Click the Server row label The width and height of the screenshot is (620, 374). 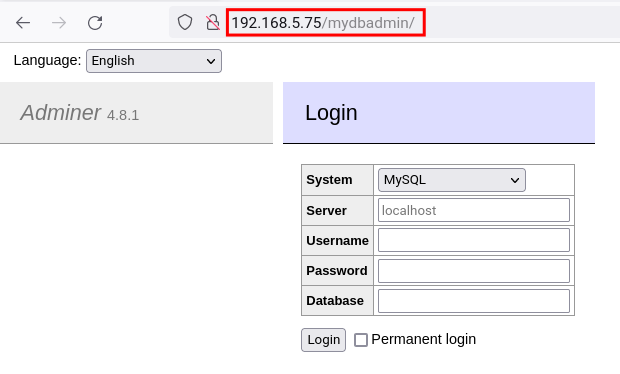[326, 210]
